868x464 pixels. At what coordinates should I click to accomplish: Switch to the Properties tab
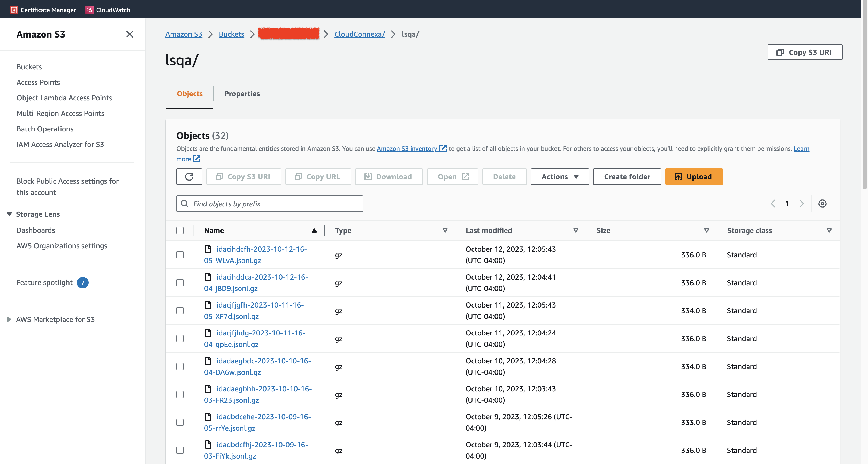point(242,94)
